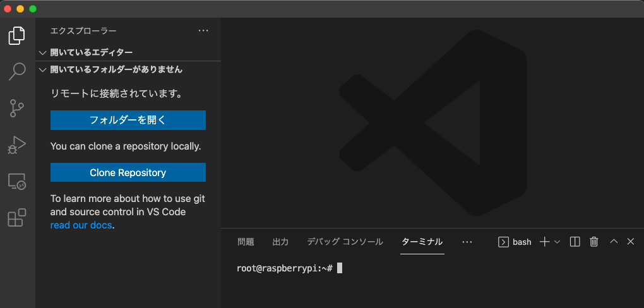This screenshot has width=644, height=308.
Task: Open the Source Control view icon
Action: [17, 108]
